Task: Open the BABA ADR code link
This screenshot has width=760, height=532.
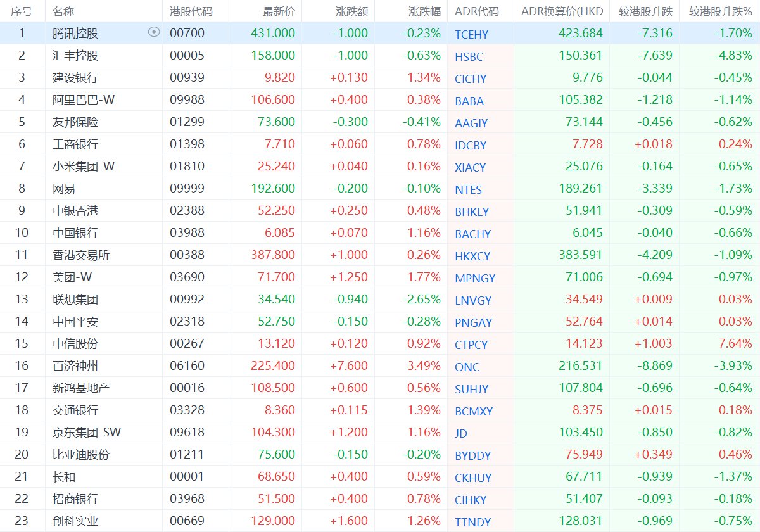Action: [x=469, y=101]
